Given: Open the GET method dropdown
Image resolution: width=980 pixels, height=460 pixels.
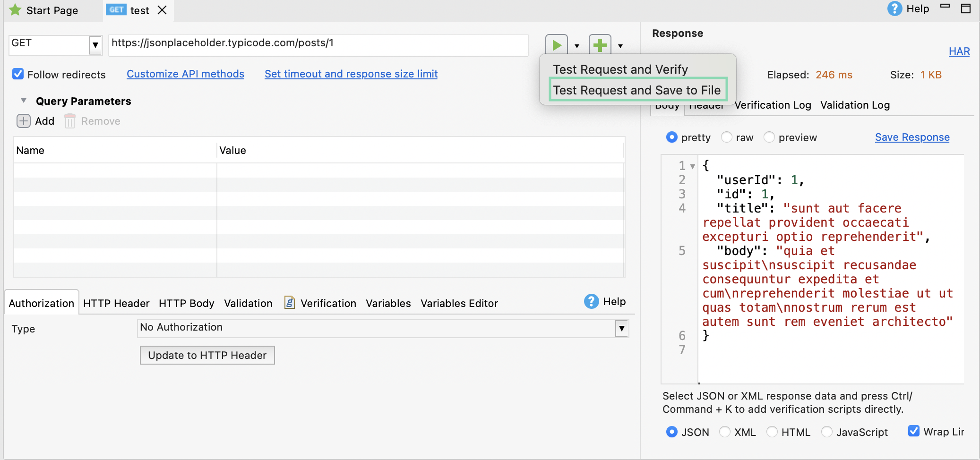Looking at the screenshot, I should [x=95, y=45].
